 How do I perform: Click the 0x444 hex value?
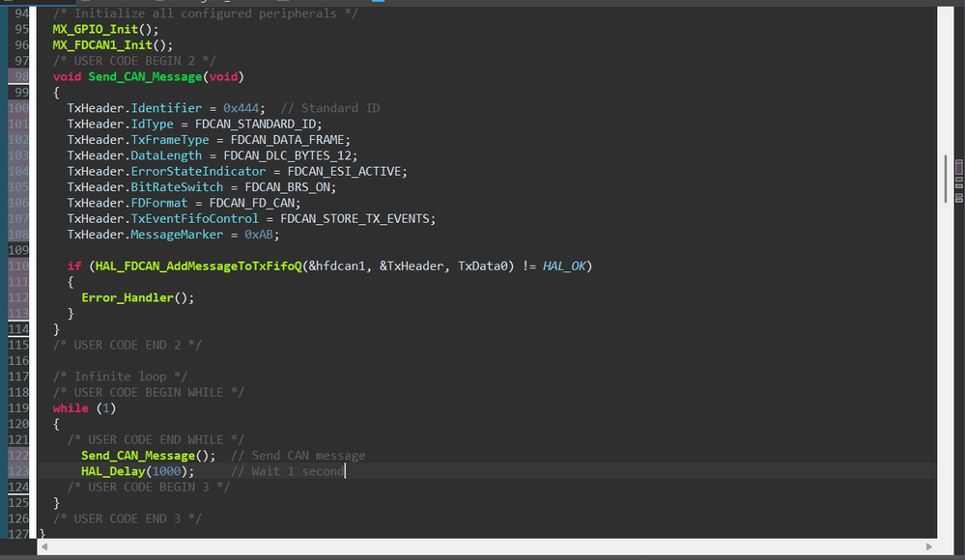click(241, 108)
